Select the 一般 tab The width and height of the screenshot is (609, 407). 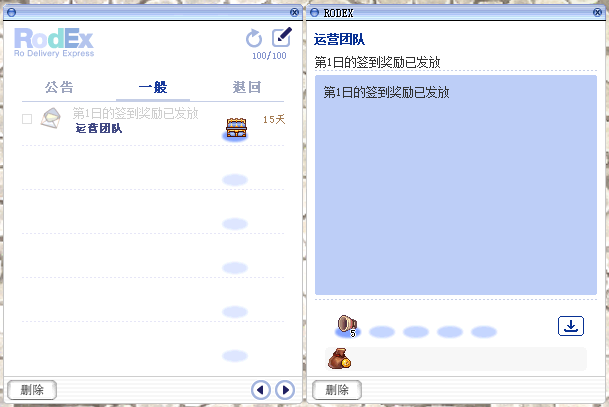click(153, 87)
